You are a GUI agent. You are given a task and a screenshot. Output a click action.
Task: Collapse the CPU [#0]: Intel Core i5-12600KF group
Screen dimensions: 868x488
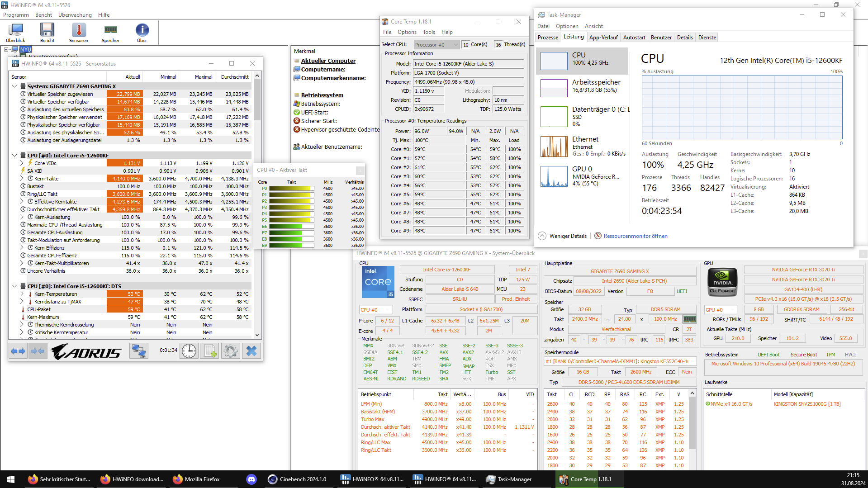point(14,155)
